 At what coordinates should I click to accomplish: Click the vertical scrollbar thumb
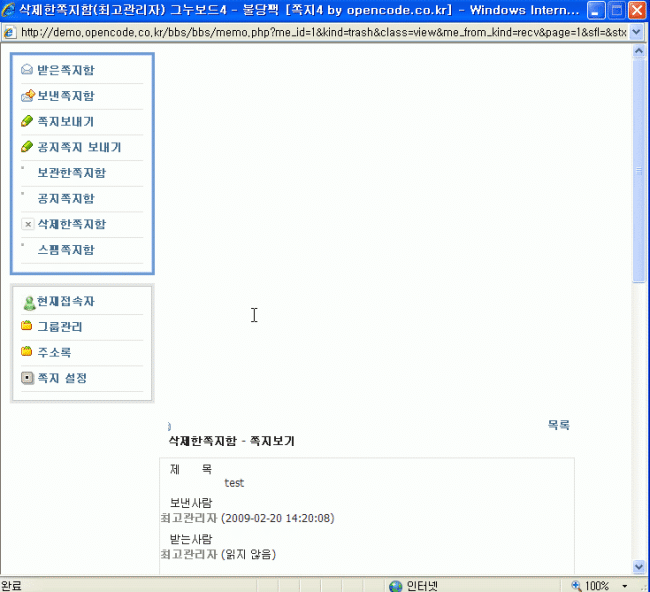point(639,171)
